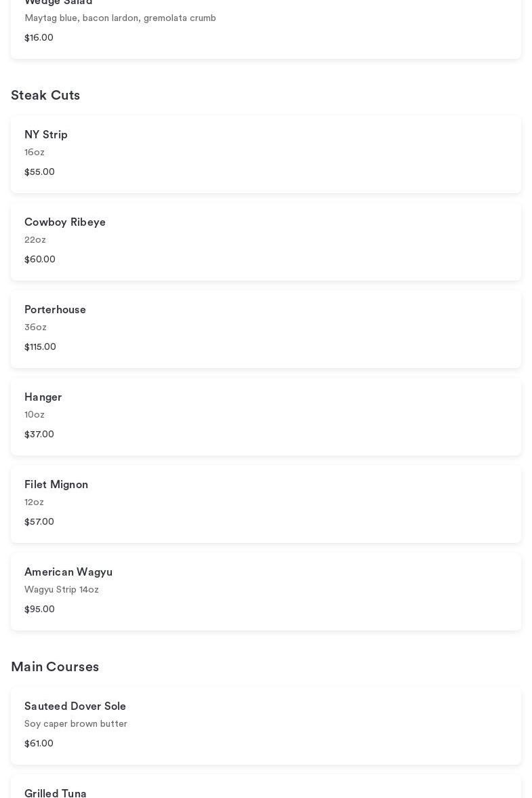Click the Steak Cuts section heading

tap(45, 96)
